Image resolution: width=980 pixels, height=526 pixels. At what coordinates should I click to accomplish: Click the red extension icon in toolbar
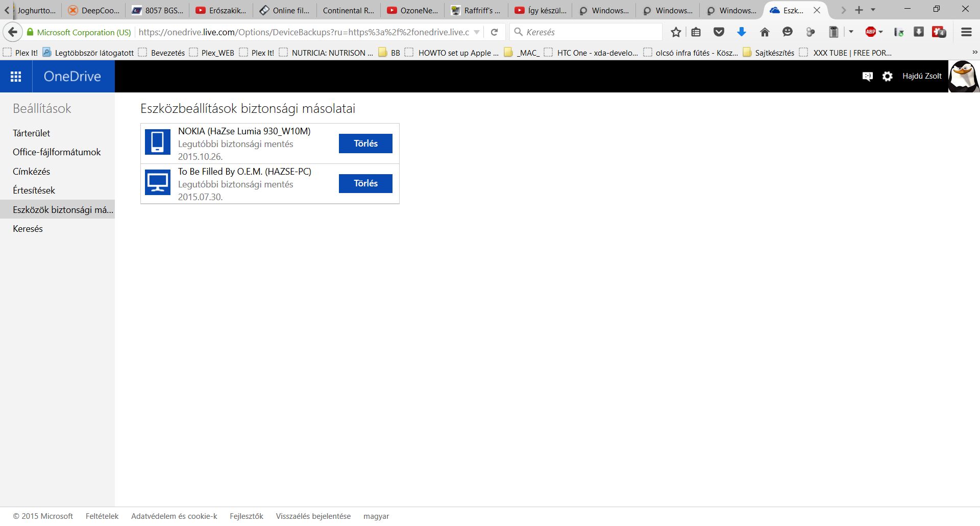coord(939,32)
